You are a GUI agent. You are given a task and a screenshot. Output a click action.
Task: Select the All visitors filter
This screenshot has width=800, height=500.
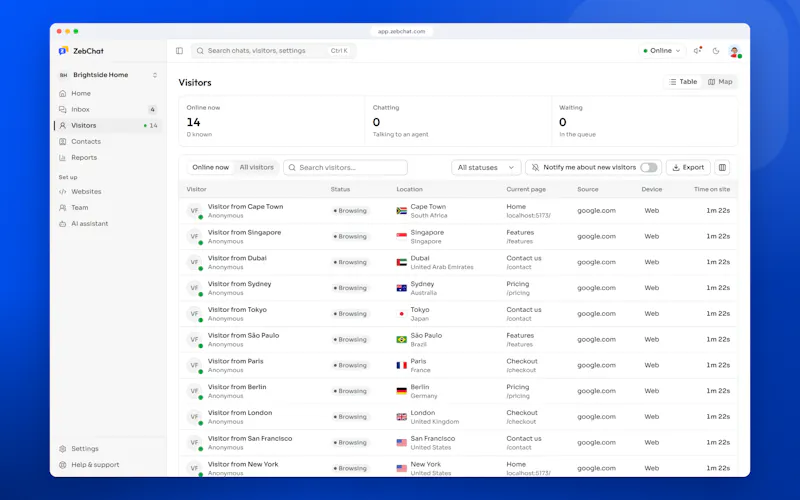pos(257,167)
